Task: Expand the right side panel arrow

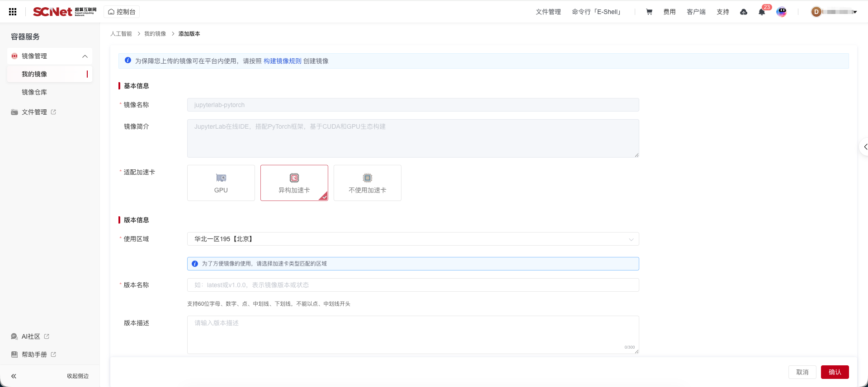Action: (x=864, y=147)
